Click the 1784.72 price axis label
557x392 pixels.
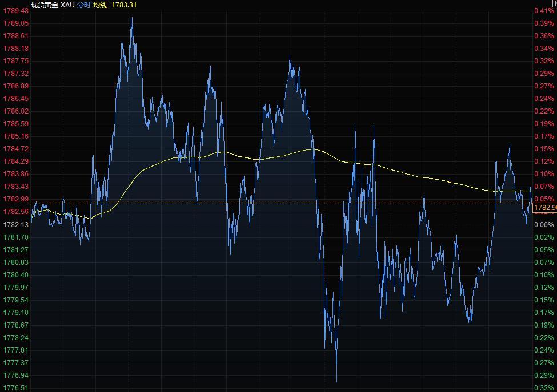pos(16,149)
